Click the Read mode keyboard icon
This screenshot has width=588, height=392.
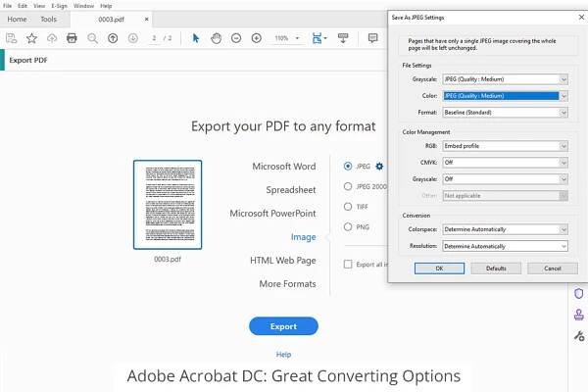[x=343, y=38]
